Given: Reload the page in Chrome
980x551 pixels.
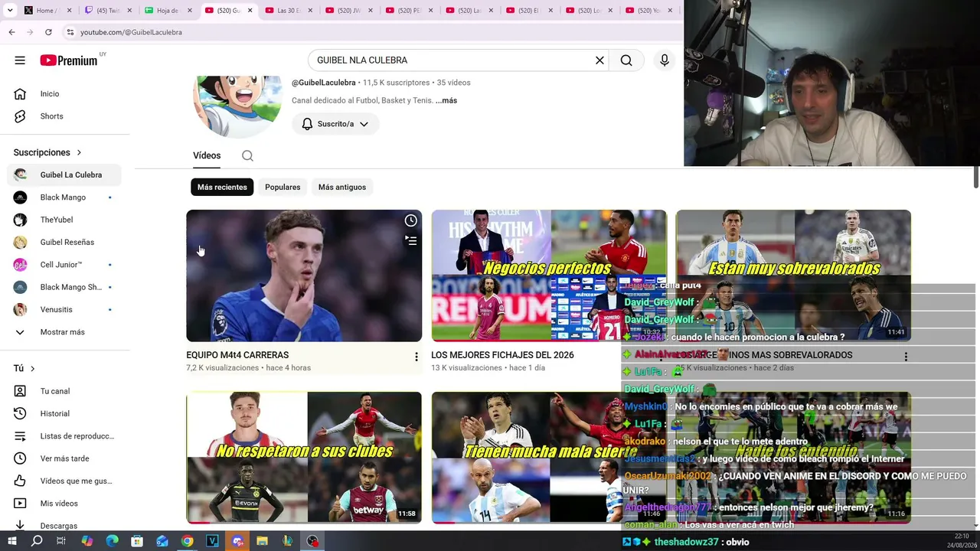Looking at the screenshot, I should pyautogui.click(x=48, y=32).
